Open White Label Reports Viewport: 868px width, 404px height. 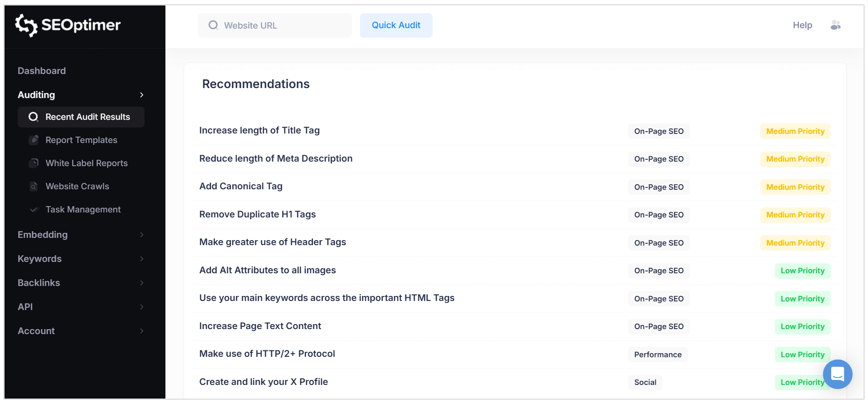click(x=86, y=163)
